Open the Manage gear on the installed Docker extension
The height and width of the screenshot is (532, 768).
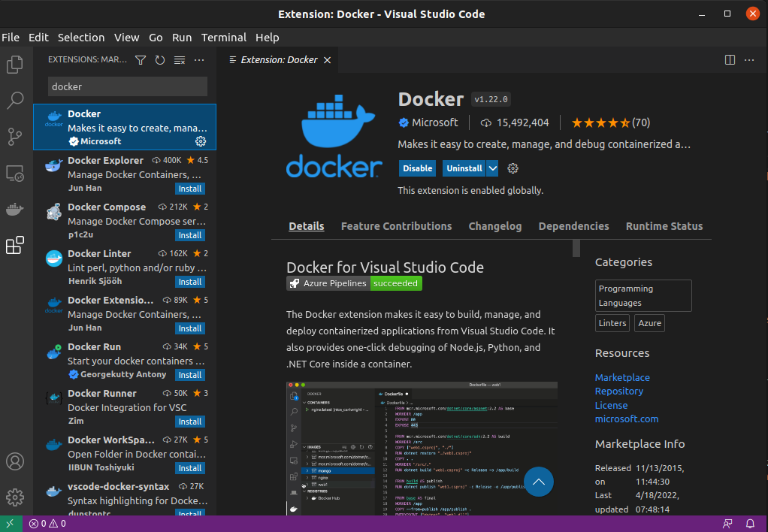click(x=200, y=141)
